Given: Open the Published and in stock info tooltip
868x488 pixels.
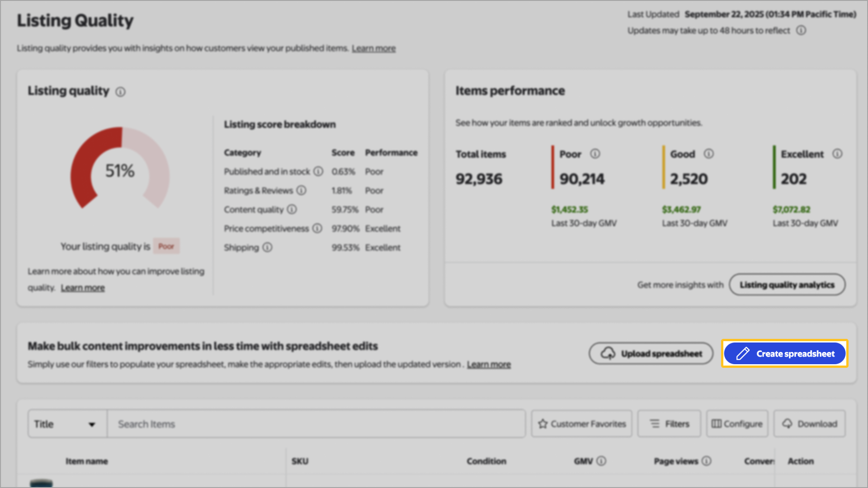Looking at the screenshot, I should pyautogui.click(x=319, y=171).
